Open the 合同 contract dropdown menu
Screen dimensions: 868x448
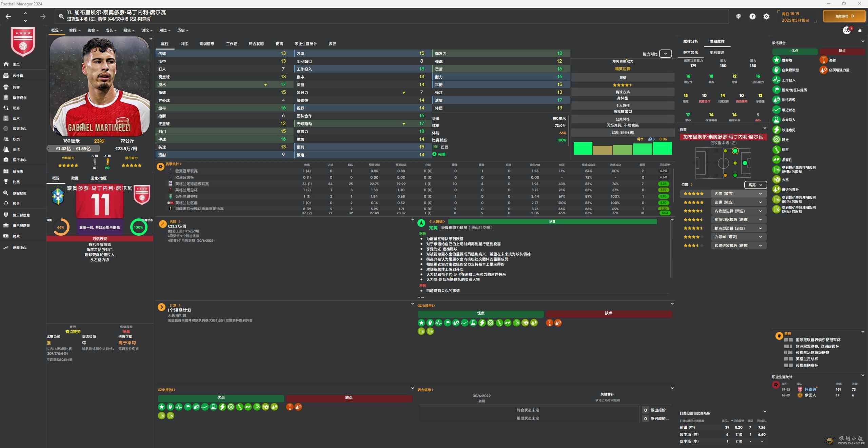(75, 30)
